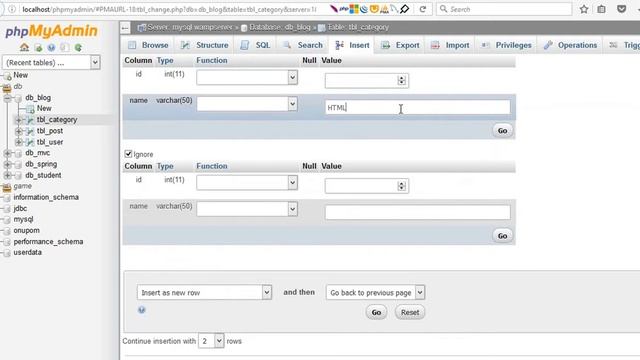The image size is (640, 360).
Task: Select the mysql database in tree
Action: (x=23, y=219)
